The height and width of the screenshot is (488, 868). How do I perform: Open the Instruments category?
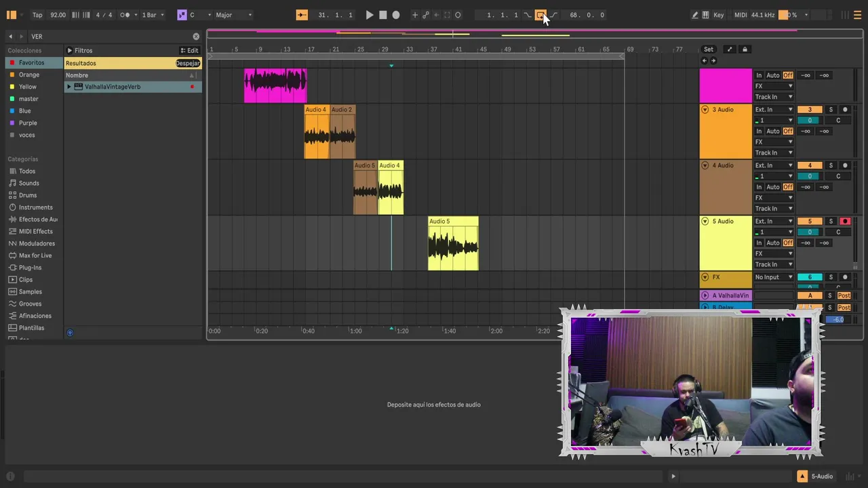(x=35, y=207)
